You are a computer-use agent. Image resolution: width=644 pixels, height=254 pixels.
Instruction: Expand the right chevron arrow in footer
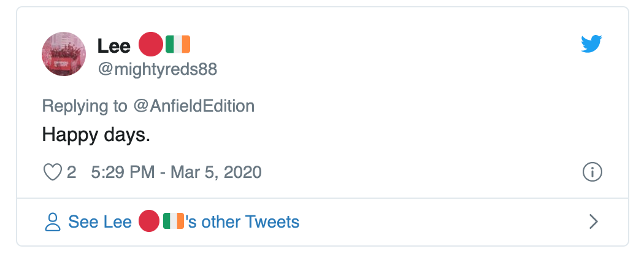[x=592, y=221]
